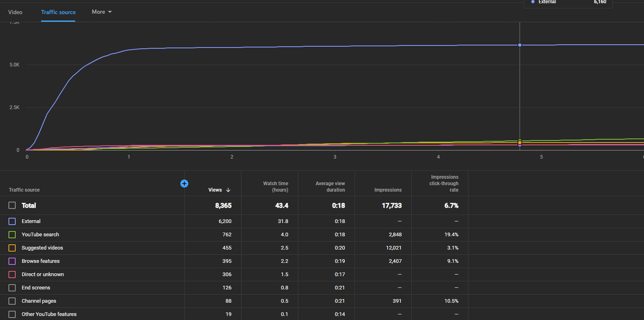This screenshot has height=320, width=644.
Task: Click the External data point on chart line
Action: 520,45
